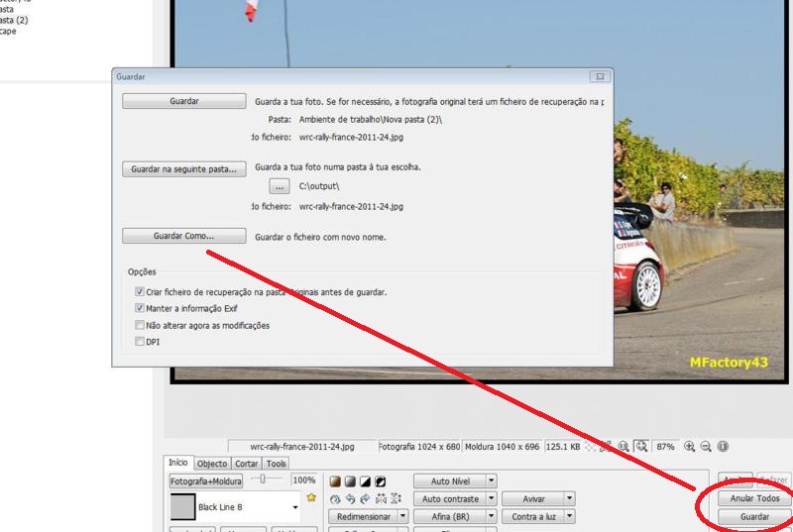The height and width of the screenshot is (532, 793).
Task: Click the yellow star frame favorite icon
Action: point(311,497)
